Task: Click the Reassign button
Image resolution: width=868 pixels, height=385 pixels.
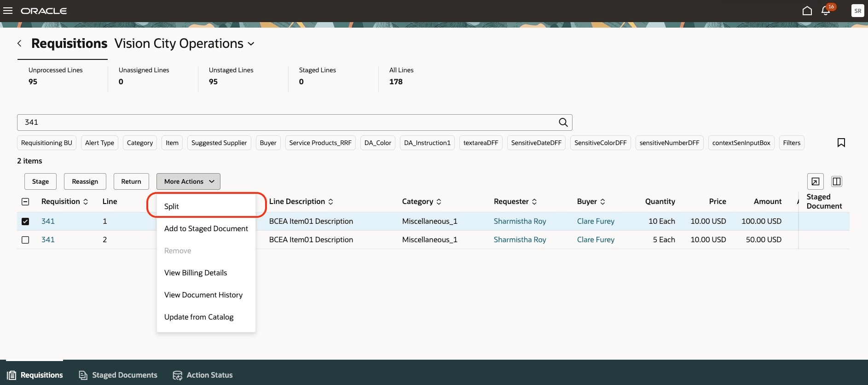Action: click(85, 181)
